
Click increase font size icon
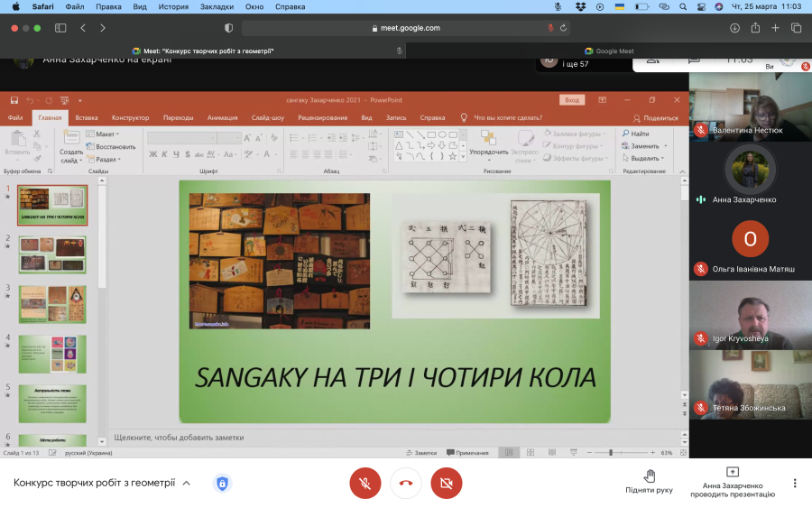pyautogui.click(x=247, y=138)
